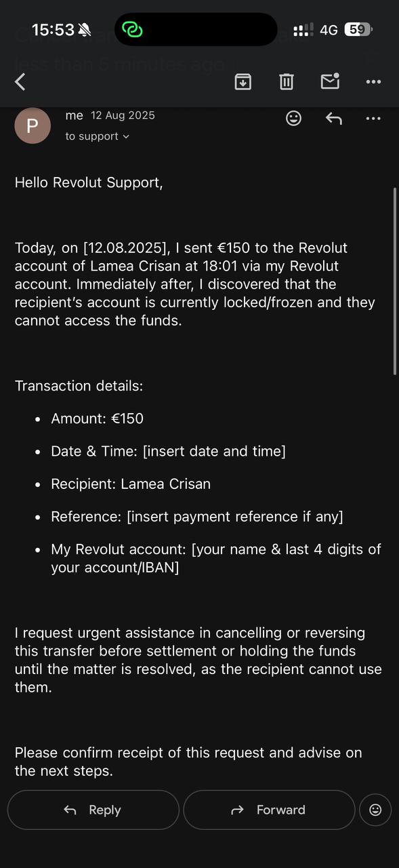Tap Forward at the bottom
The width and height of the screenshot is (399, 868).
pos(269,810)
